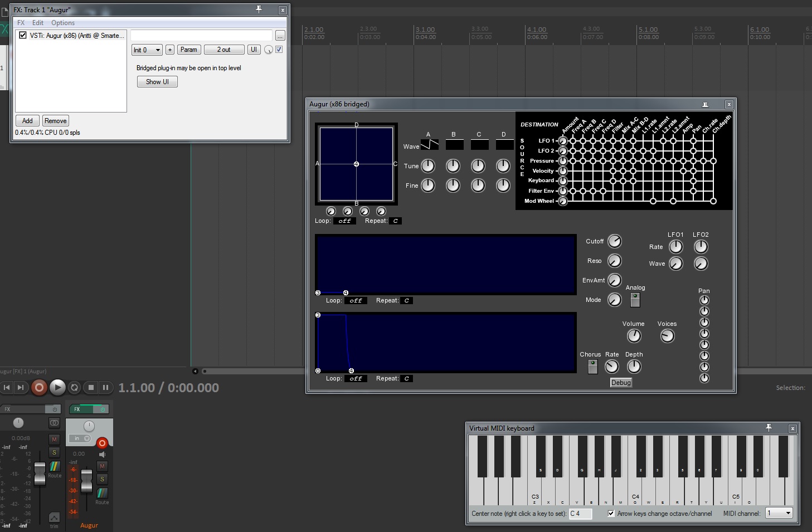Click the Cutoff knob in Augur
This screenshot has width=812, height=532.
[x=614, y=241]
